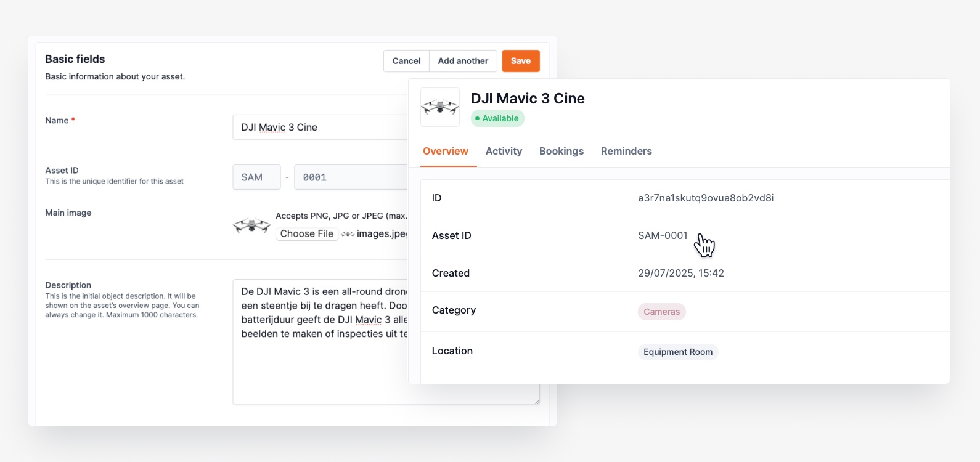980x462 pixels.
Task: Click the drone main image preview thumbnail
Action: (251, 225)
